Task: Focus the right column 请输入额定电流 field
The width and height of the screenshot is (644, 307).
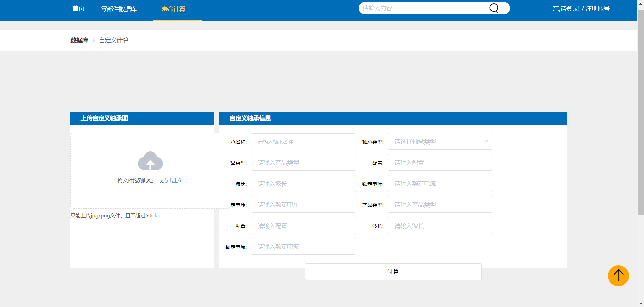Action: coord(440,184)
